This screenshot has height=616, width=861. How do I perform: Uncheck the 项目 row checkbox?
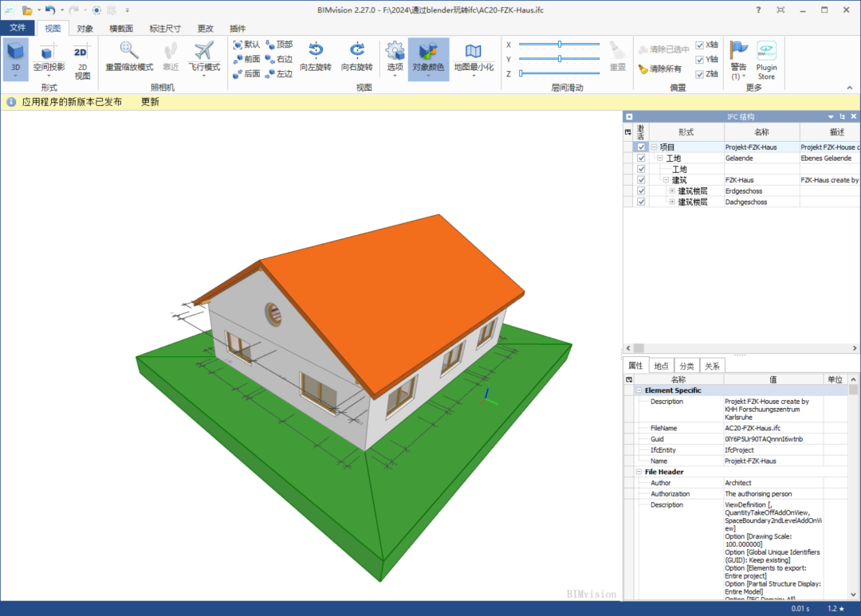point(641,147)
